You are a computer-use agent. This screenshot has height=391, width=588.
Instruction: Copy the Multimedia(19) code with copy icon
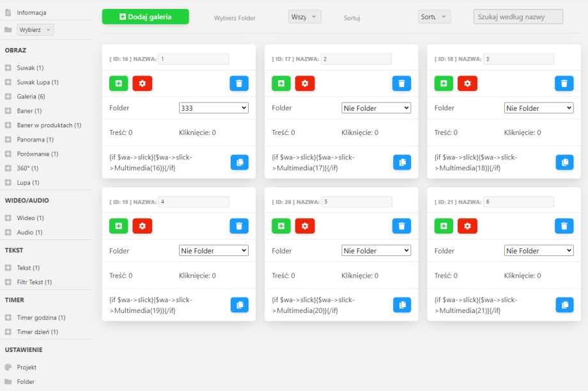coord(239,305)
